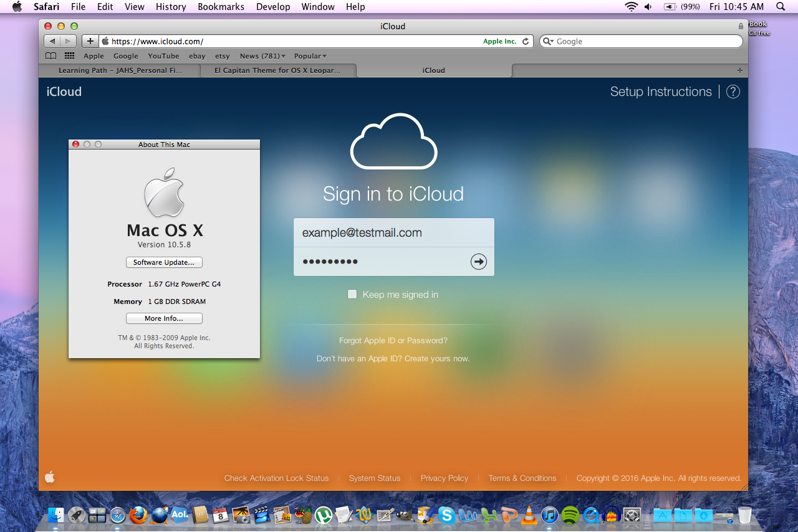This screenshot has height=532, width=798.
Task: Click Create yours now link
Action: pyautogui.click(x=437, y=359)
